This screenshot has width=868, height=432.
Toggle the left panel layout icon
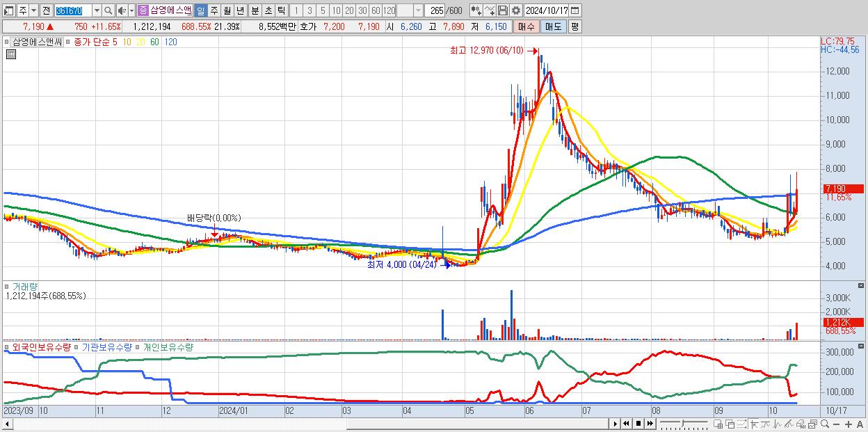pos(8,10)
